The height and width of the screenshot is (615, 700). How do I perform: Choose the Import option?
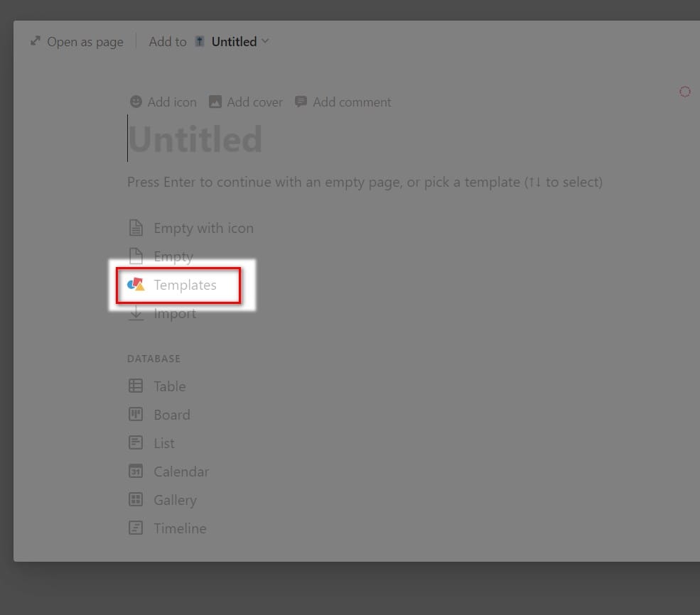[163, 313]
